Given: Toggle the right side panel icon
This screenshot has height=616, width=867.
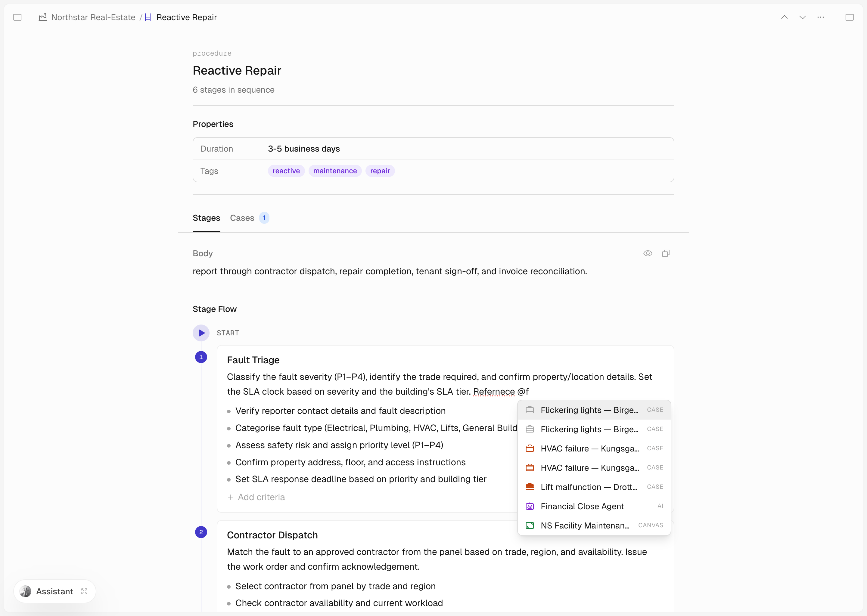Looking at the screenshot, I should coord(849,17).
